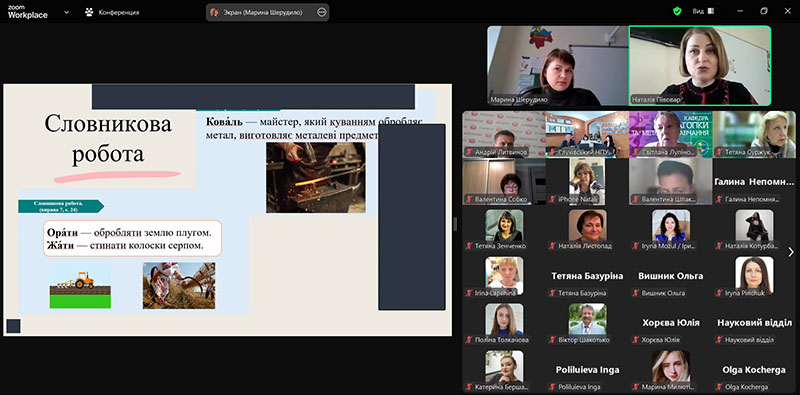Expand the Zoom Workplace dropdown chevron
The width and height of the screenshot is (800, 395).
(x=66, y=12)
